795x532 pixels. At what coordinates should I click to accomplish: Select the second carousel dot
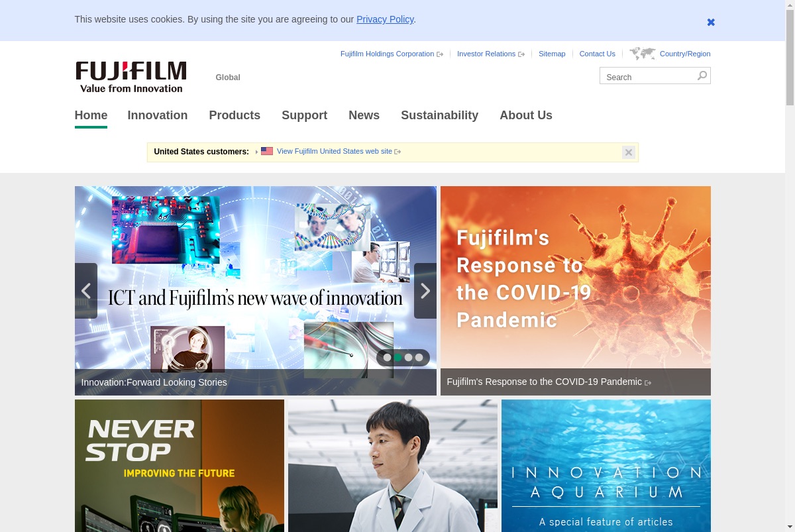(398, 358)
